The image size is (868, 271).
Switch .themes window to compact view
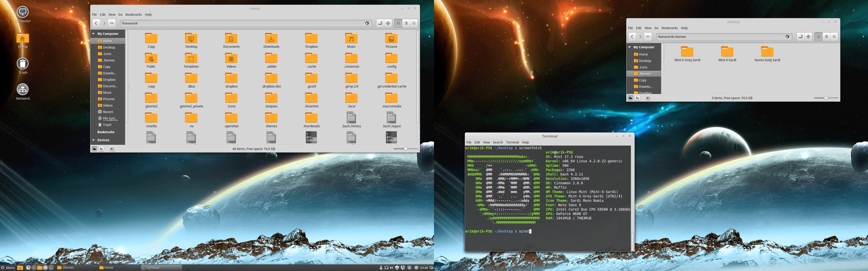834,37
